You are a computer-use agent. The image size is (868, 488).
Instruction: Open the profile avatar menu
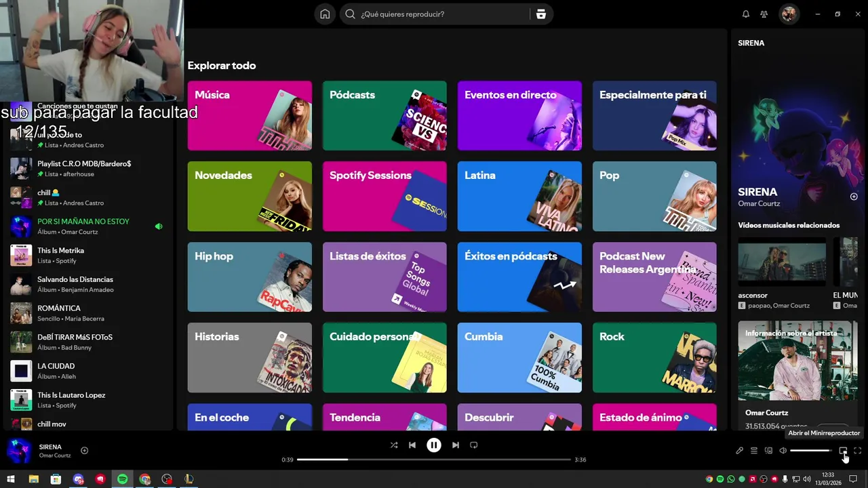(788, 14)
